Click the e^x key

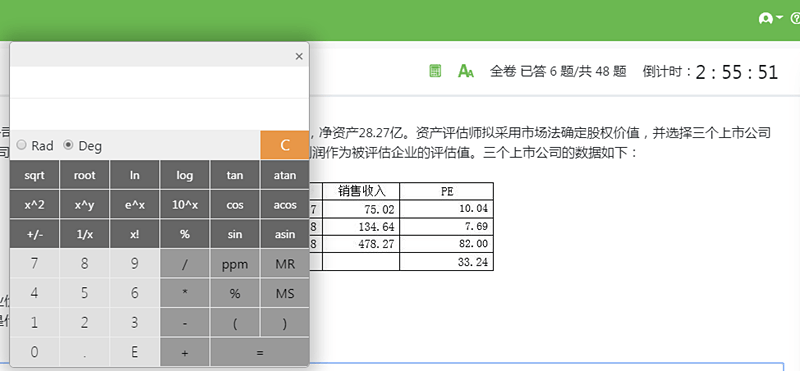[x=135, y=205]
